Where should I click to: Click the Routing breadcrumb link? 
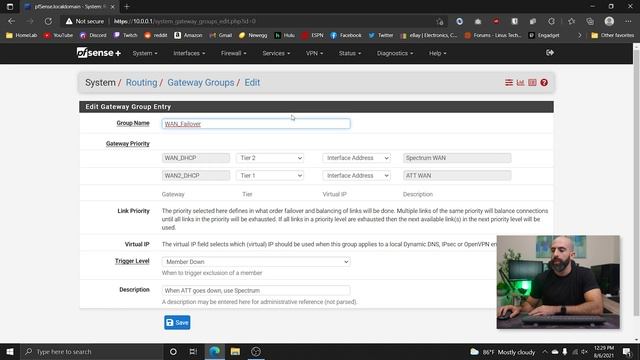point(141,82)
